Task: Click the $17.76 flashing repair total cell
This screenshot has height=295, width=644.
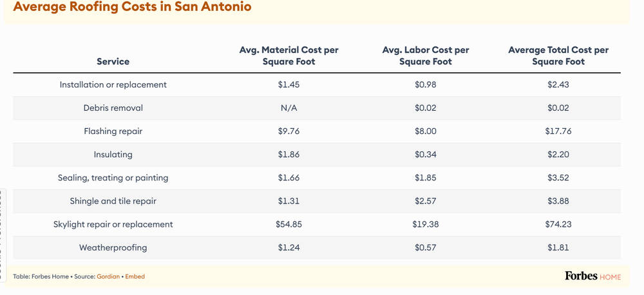Action: [x=558, y=131]
